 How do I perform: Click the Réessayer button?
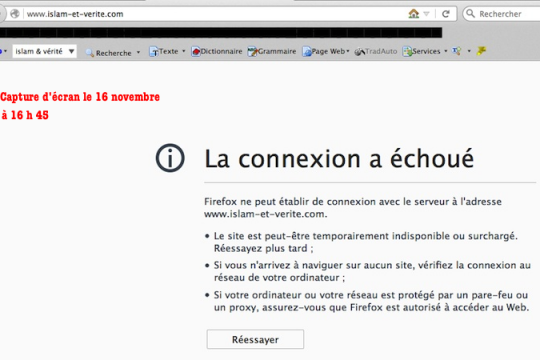coord(255,339)
